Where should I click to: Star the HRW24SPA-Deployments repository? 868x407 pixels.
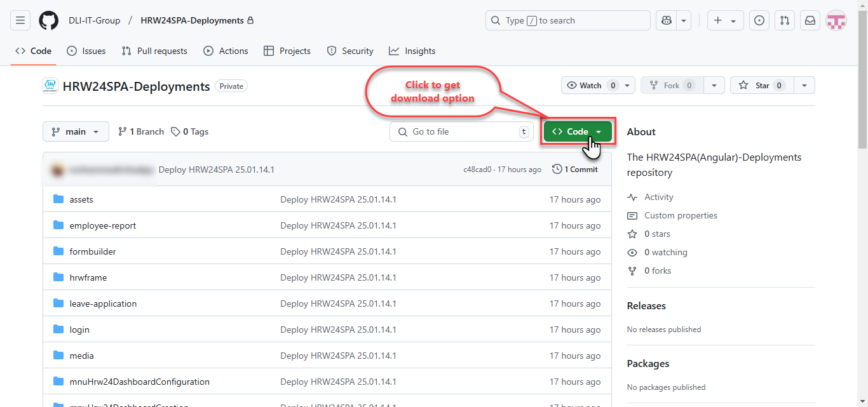(761, 84)
